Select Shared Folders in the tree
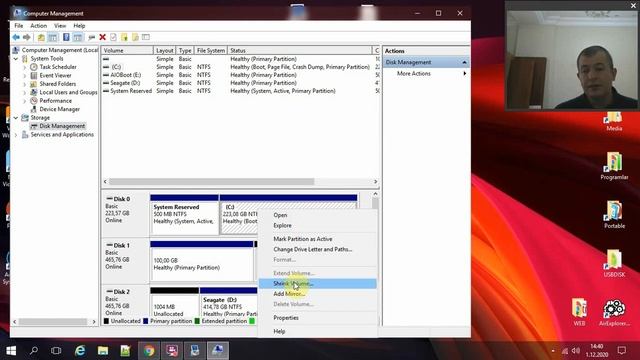This screenshot has height=360, width=640. pyautogui.click(x=58, y=84)
